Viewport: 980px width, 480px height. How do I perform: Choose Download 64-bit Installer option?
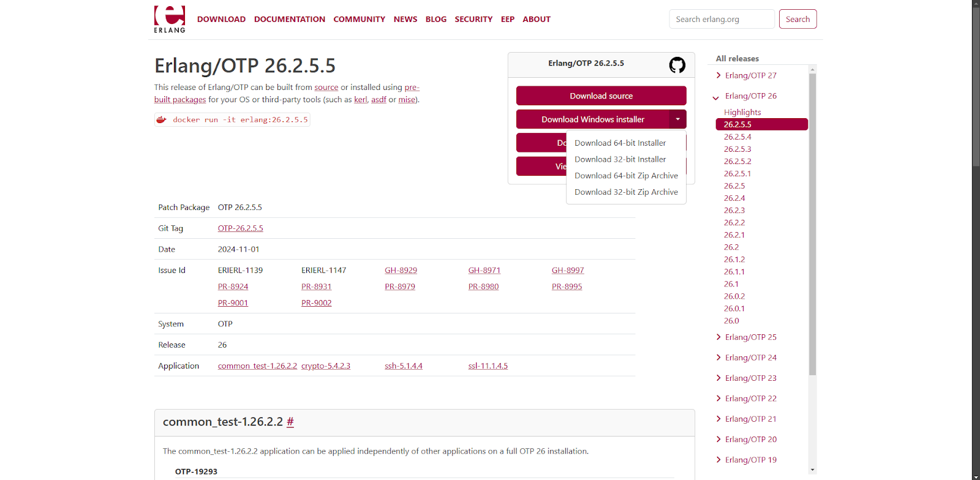pos(620,143)
